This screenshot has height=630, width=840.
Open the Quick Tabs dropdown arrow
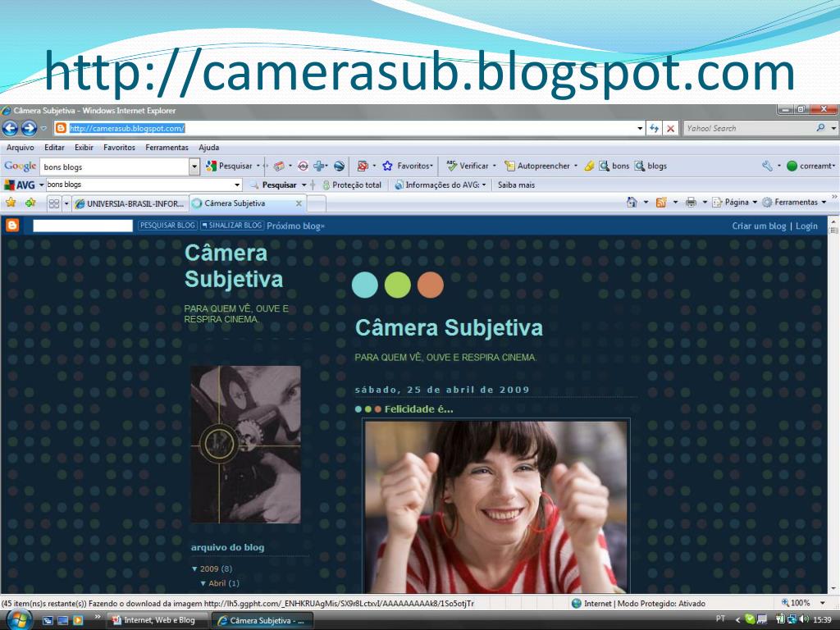click(66, 203)
